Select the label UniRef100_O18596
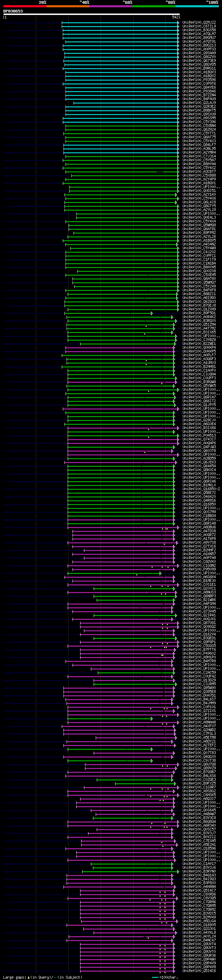222x980 pixels. coord(199,848)
